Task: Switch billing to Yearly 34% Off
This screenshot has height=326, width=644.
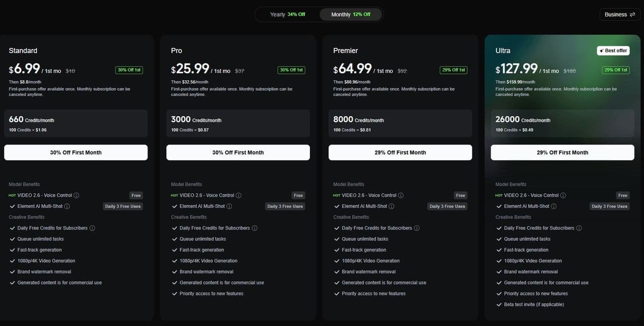Action: point(288,15)
